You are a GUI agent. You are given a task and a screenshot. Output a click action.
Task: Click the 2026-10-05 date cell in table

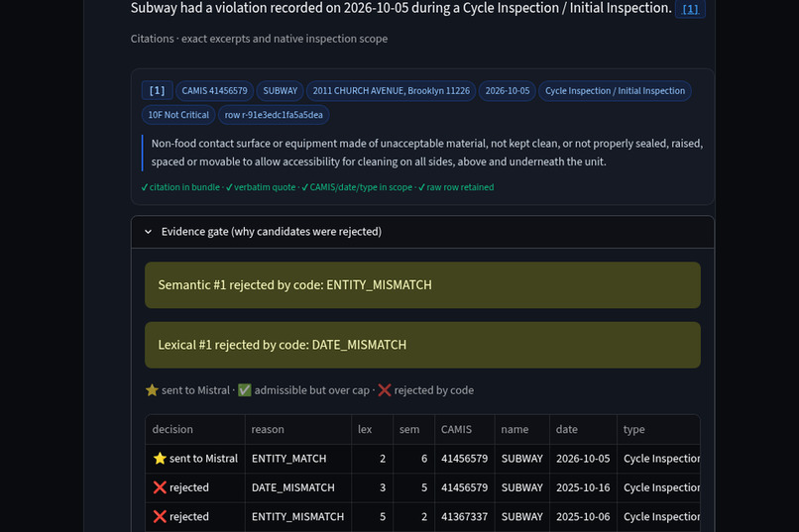(x=583, y=459)
